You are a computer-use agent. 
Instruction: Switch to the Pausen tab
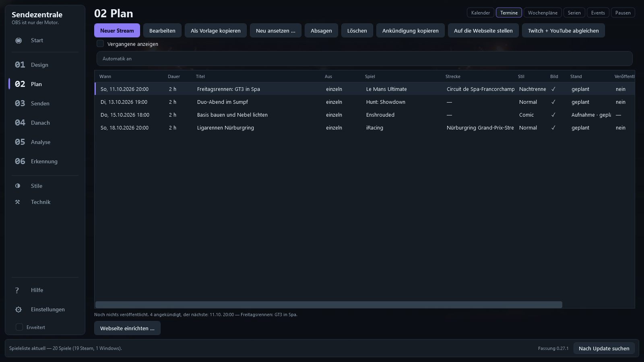tap(623, 13)
